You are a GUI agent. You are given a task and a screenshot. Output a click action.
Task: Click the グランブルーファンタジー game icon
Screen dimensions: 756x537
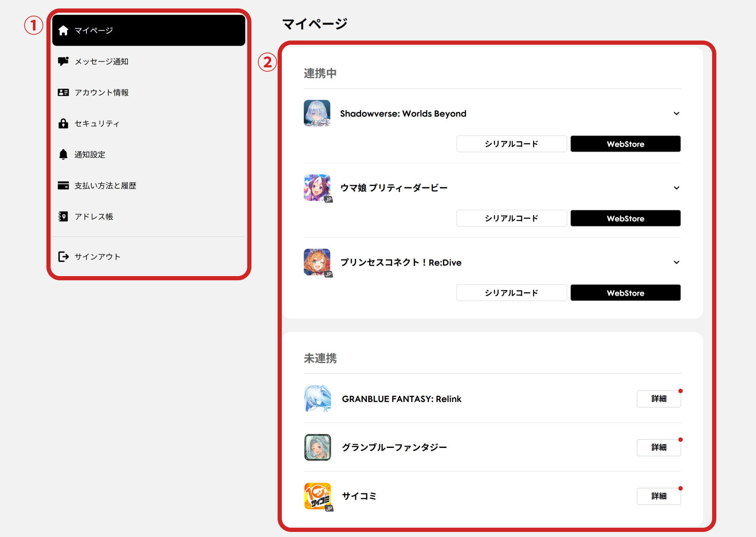coord(318,447)
